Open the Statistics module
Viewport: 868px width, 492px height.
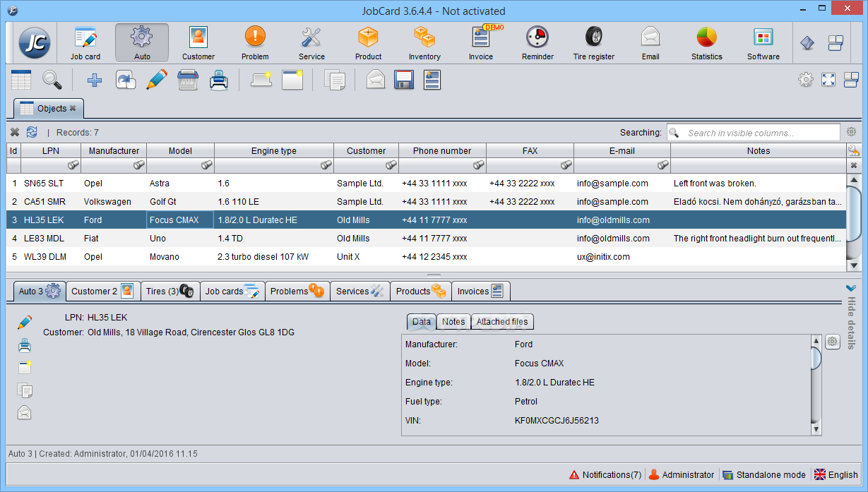(707, 43)
